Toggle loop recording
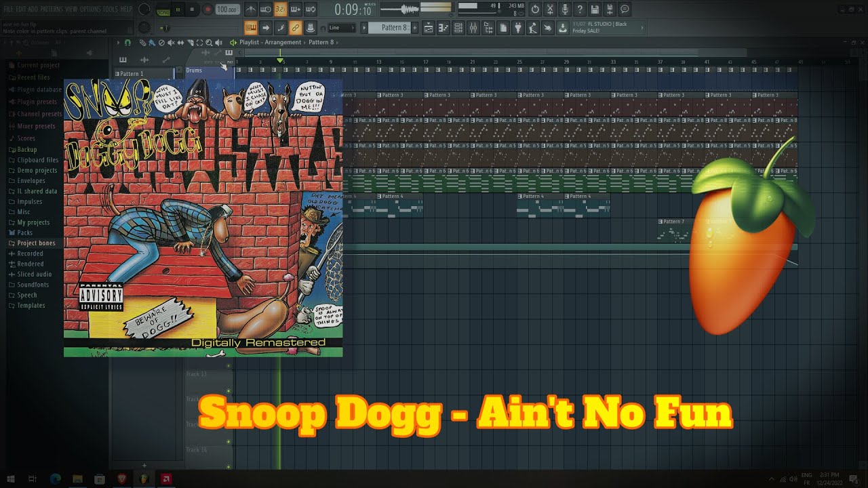Screen dimensions: 868x488 point(310,9)
